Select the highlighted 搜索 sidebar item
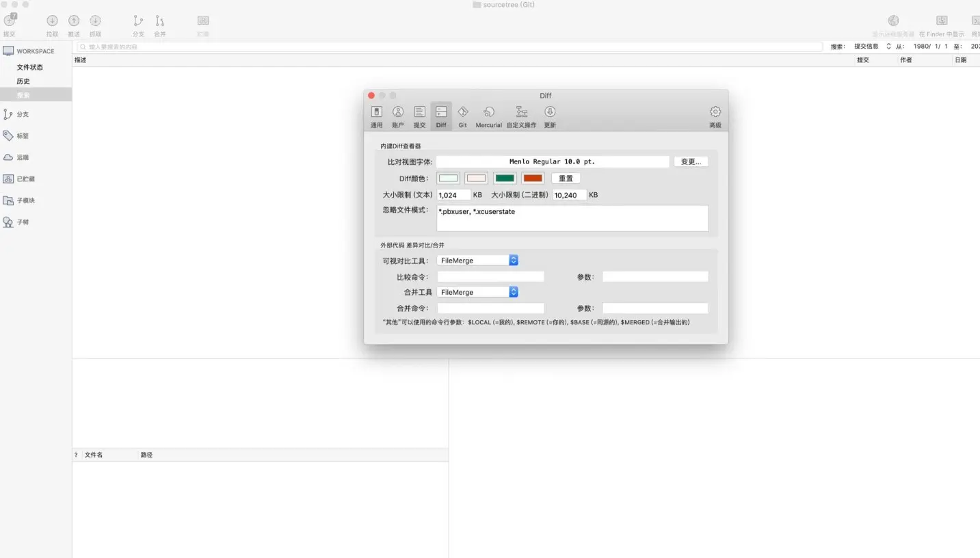 click(x=36, y=95)
